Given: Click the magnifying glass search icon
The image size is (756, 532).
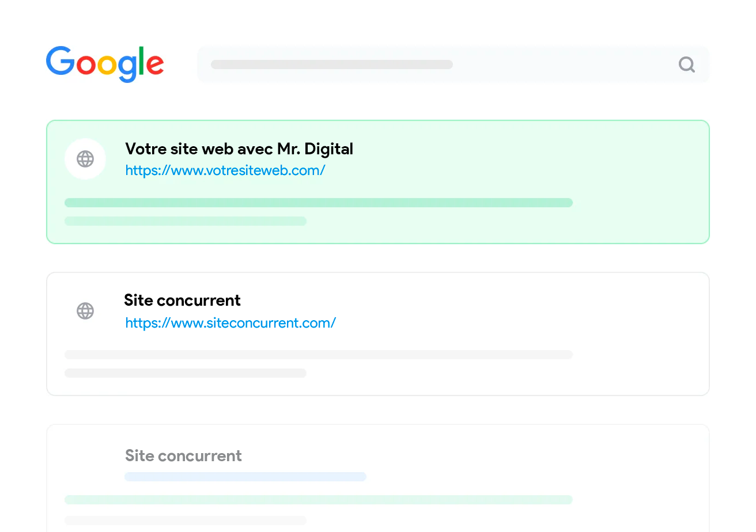Looking at the screenshot, I should coord(686,64).
